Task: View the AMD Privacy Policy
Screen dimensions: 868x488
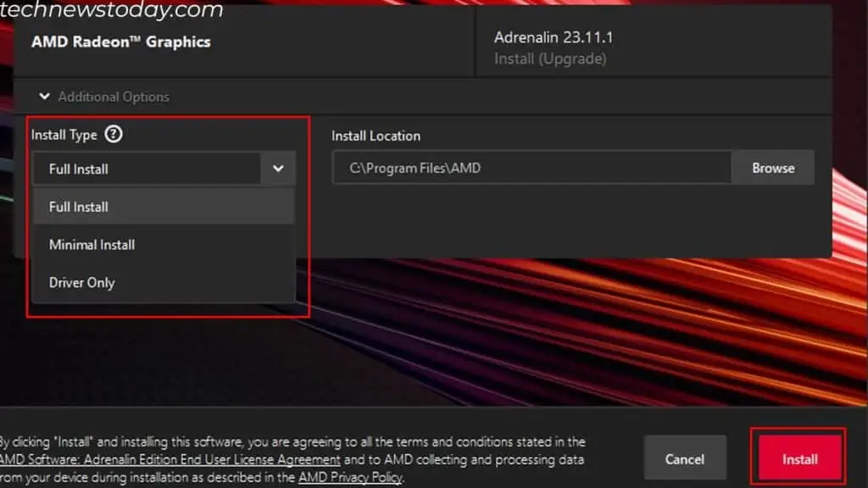Action: tap(349, 477)
